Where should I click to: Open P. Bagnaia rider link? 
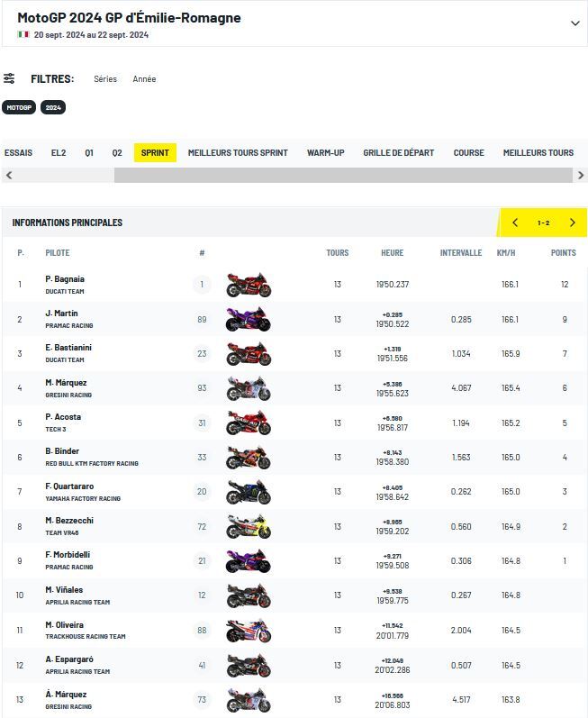[65, 279]
